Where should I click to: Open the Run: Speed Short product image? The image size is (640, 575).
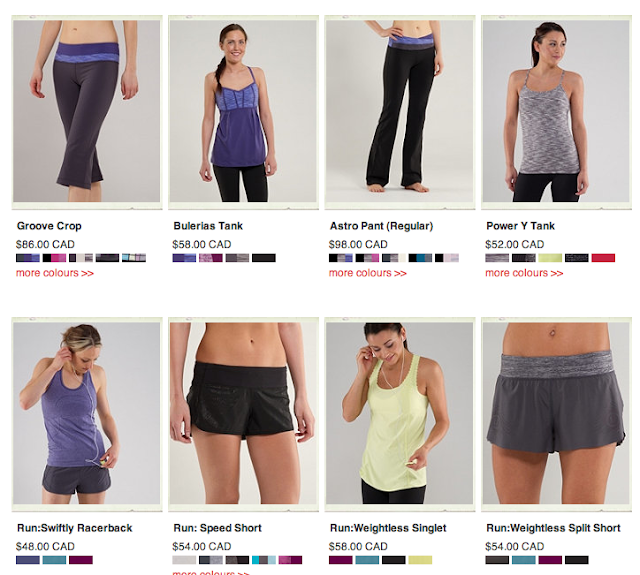pos(243,413)
